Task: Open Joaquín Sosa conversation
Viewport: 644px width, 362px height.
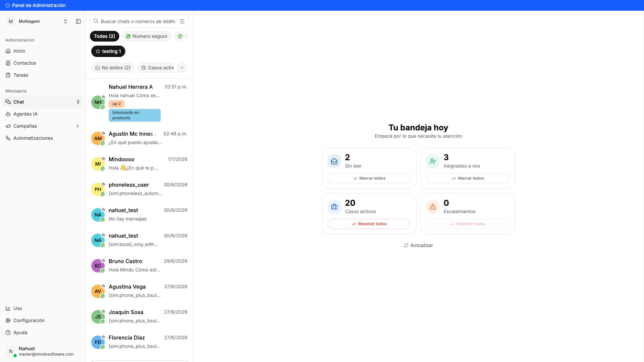Action: coord(139,316)
